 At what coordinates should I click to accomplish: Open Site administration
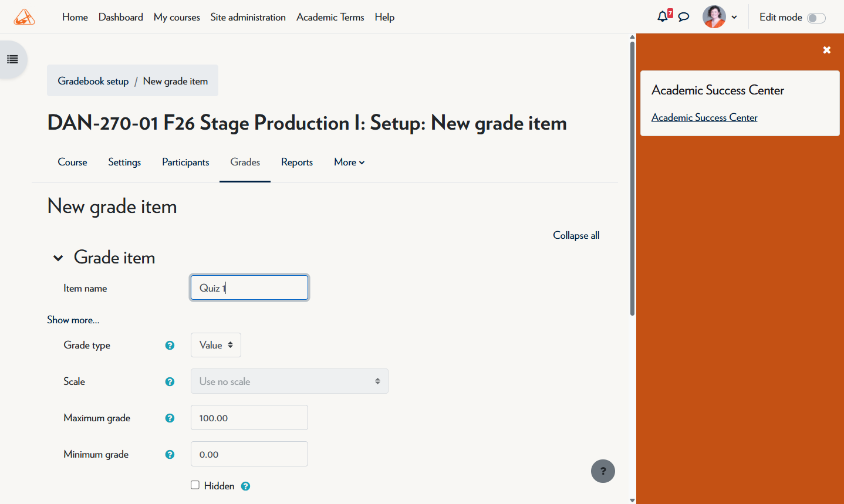248,17
